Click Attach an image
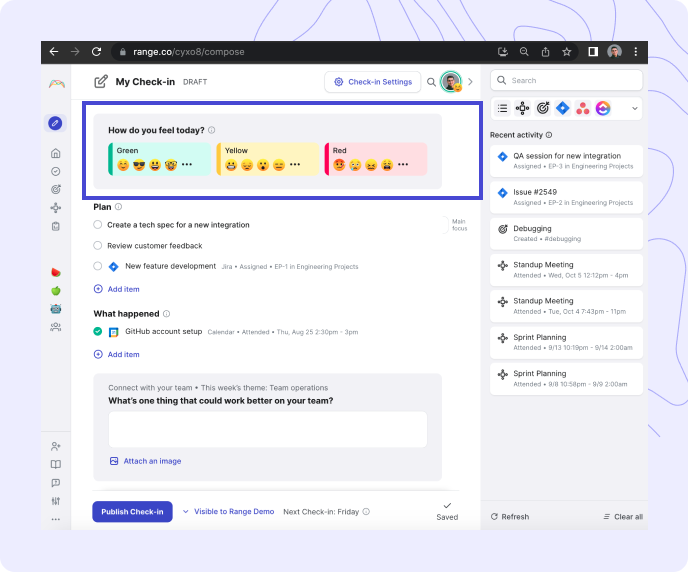The width and height of the screenshot is (688, 572). (145, 461)
